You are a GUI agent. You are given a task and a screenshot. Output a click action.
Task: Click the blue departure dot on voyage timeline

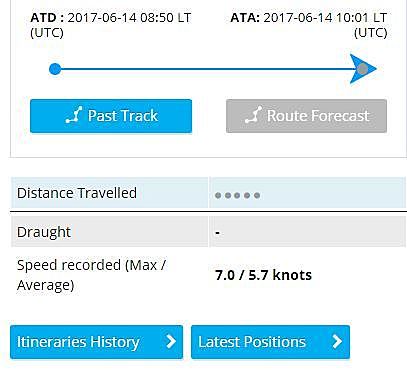click(x=55, y=69)
